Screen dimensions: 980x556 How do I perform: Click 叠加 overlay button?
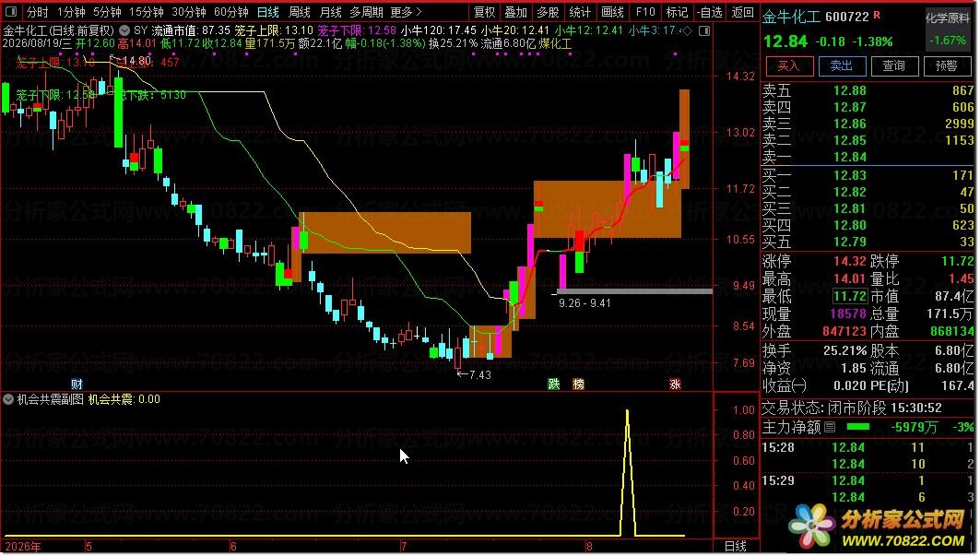click(515, 12)
